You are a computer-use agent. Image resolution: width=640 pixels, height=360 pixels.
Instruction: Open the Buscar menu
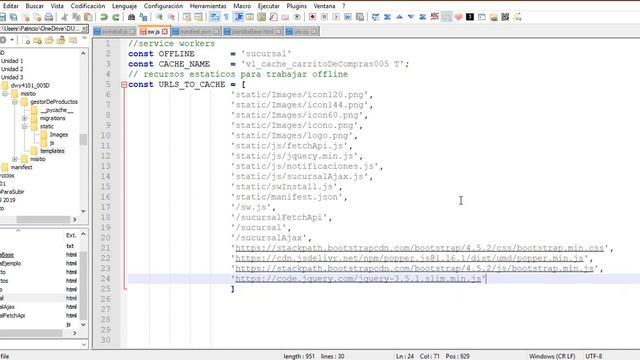(35, 6)
